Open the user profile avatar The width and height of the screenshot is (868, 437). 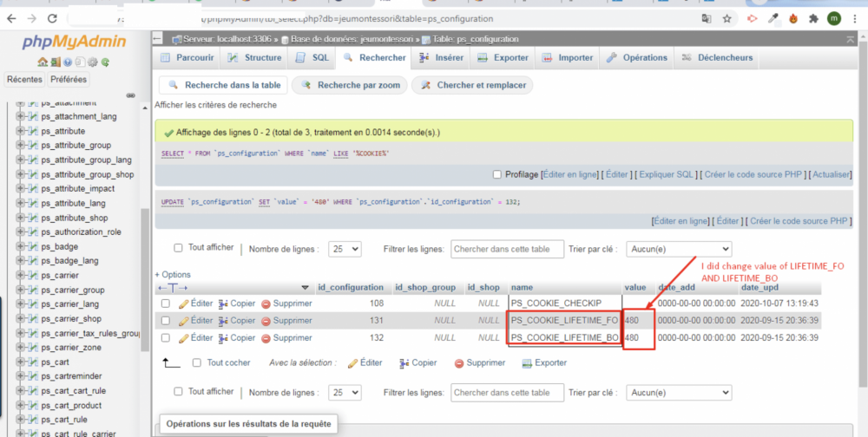(834, 19)
